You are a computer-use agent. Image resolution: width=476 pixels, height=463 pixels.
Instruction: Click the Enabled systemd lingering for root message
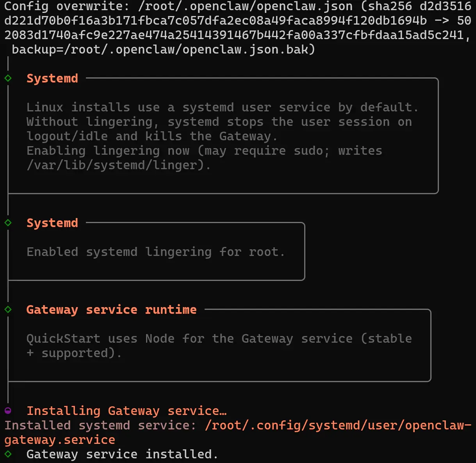point(155,252)
